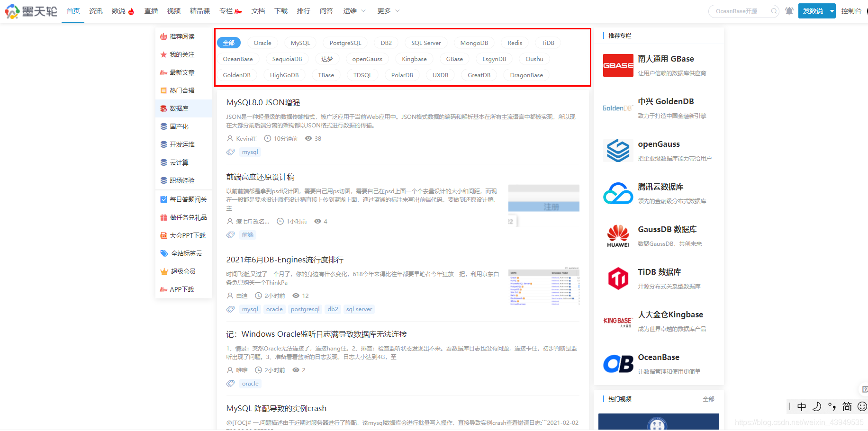Open article MySQL8.0 JSON增强
This screenshot has width=868, height=431.
tap(263, 102)
